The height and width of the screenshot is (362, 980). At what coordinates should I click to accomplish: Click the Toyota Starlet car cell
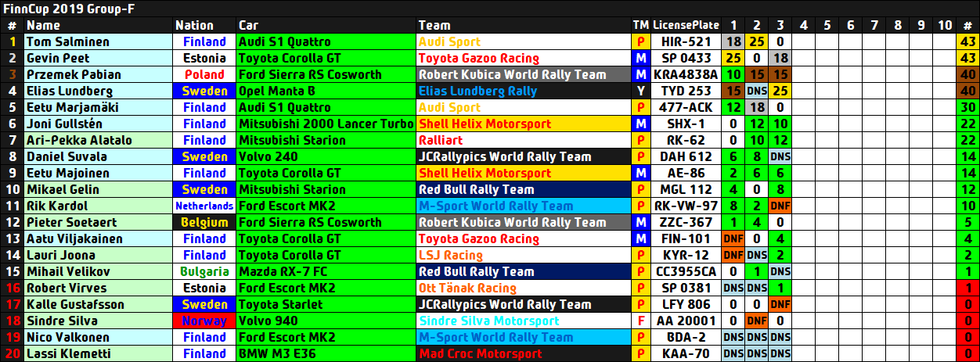[326, 304]
